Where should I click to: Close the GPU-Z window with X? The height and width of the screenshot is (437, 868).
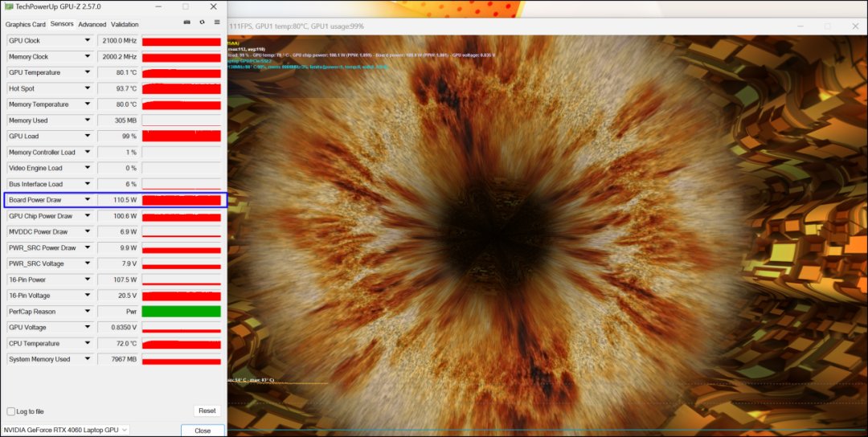214,6
